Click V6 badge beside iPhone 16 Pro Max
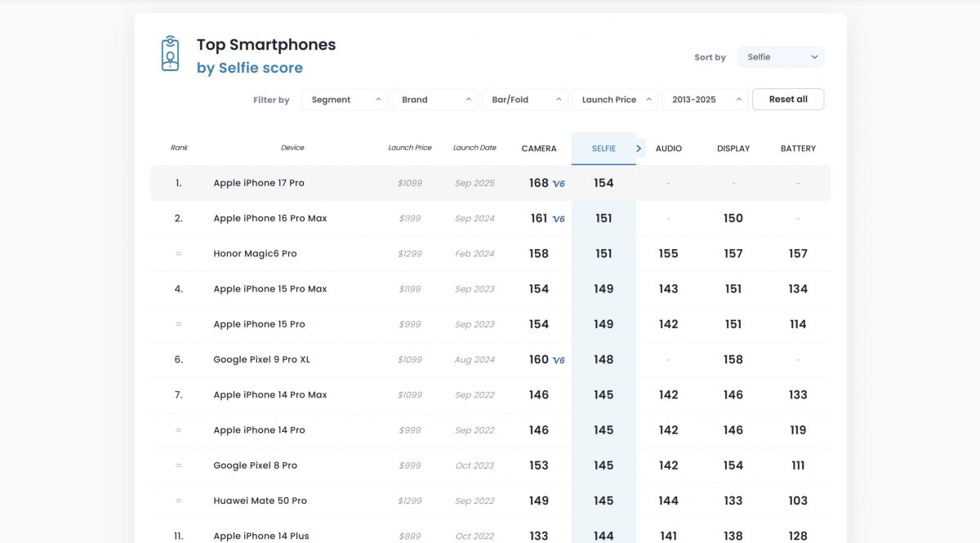The width and height of the screenshot is (980, 543). [559, 219]
